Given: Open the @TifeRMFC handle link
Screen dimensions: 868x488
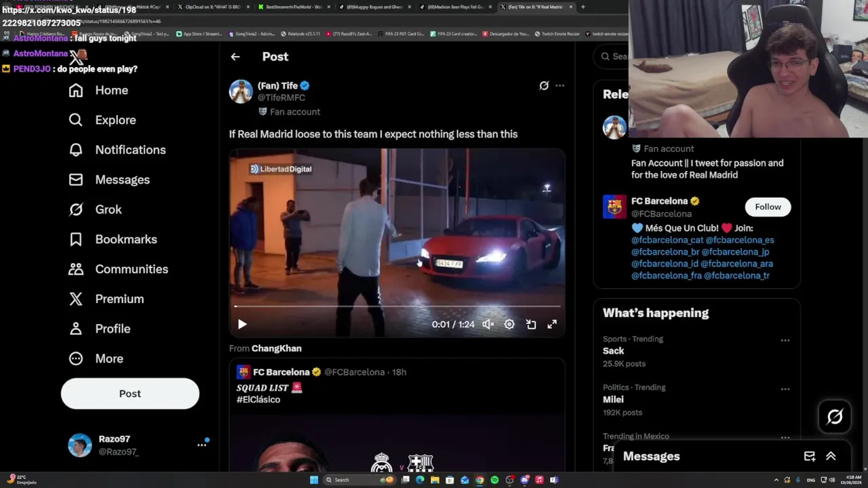Looking at the screenshot, I should (281, 98).
